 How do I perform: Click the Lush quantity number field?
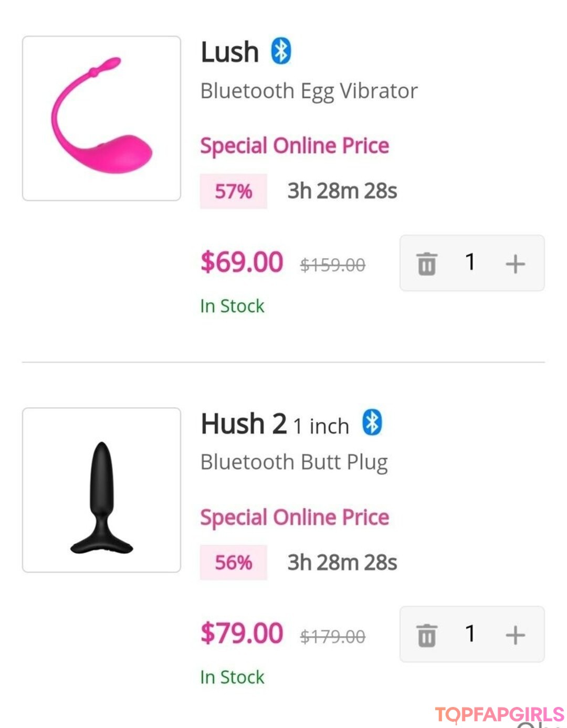click(470, 262)
